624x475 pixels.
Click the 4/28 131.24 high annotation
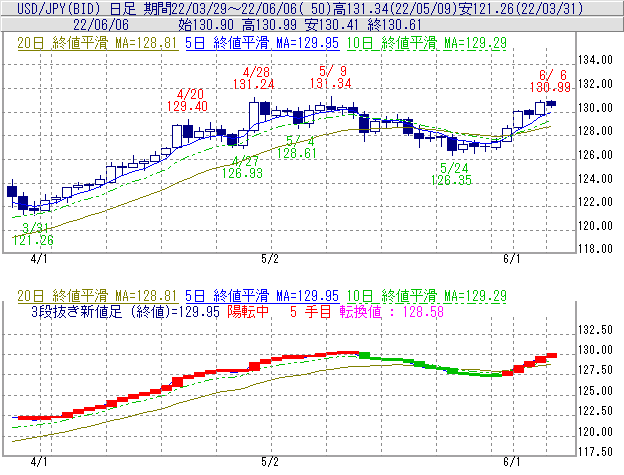(x=254, y=78)
